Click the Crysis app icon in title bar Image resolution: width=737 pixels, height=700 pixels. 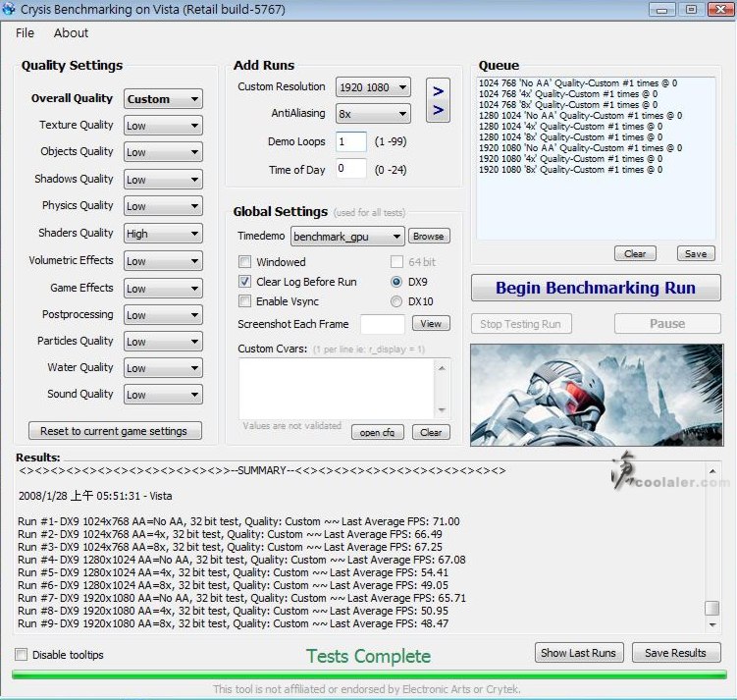[x=9, y=9]
